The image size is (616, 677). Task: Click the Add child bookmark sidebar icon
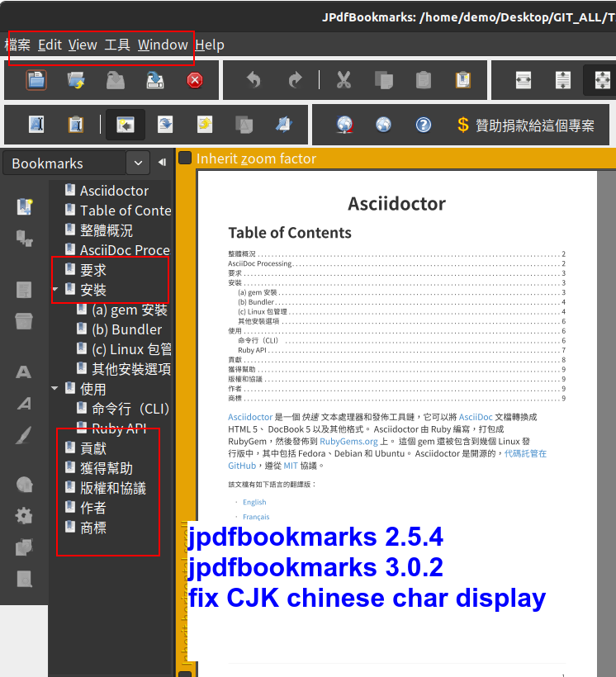24,239
